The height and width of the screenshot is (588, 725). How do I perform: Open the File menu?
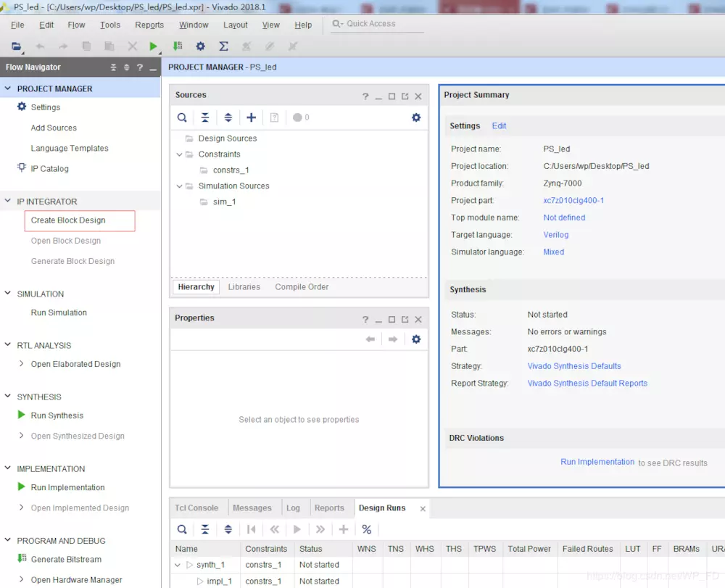coord(17,25)
